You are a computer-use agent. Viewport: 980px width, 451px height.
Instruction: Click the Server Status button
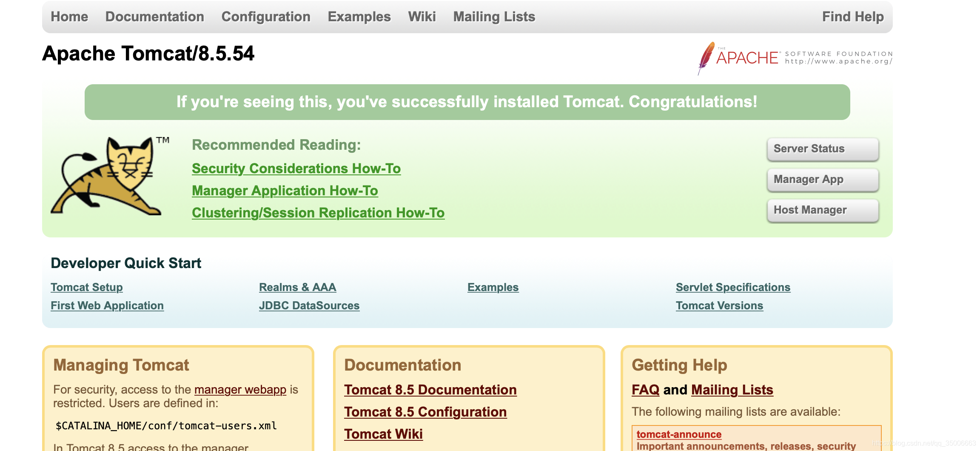pyautogui.click(x=823, y=149)
